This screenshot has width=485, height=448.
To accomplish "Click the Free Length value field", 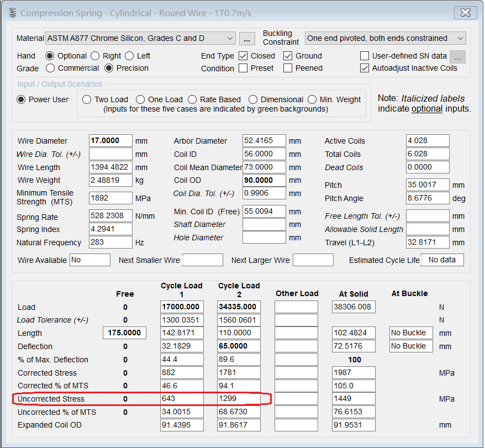I will [x=124, y=333].
